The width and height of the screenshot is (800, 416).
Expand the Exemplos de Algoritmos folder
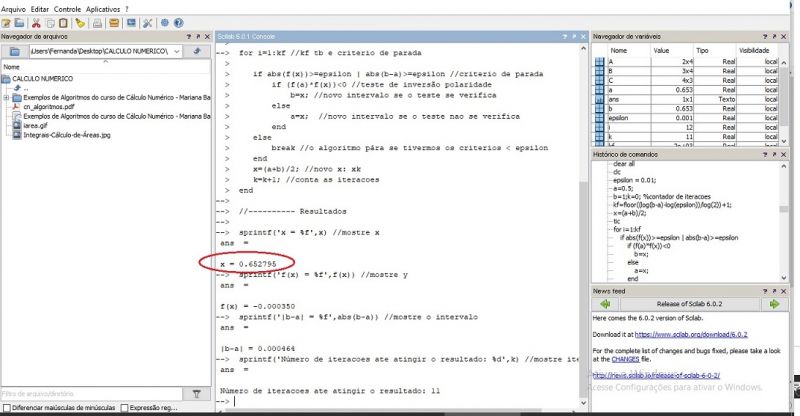pos(6,98)
